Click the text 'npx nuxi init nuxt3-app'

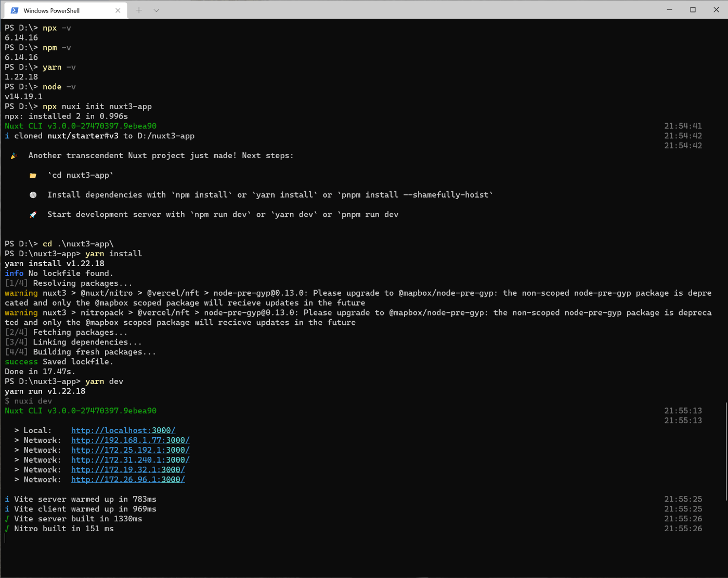point(97,107)
